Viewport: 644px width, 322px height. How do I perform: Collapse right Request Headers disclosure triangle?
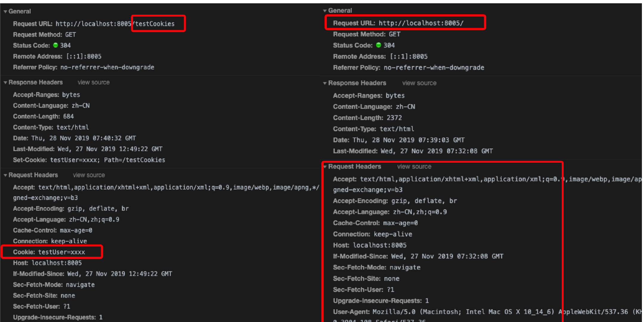pyautogui.click(x=325, y=167)
